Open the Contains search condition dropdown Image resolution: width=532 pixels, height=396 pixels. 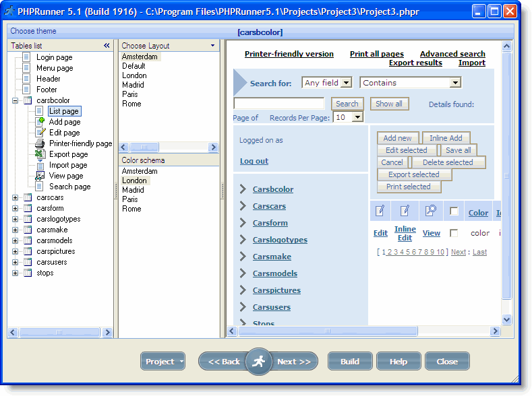click(x=455, y=83)
